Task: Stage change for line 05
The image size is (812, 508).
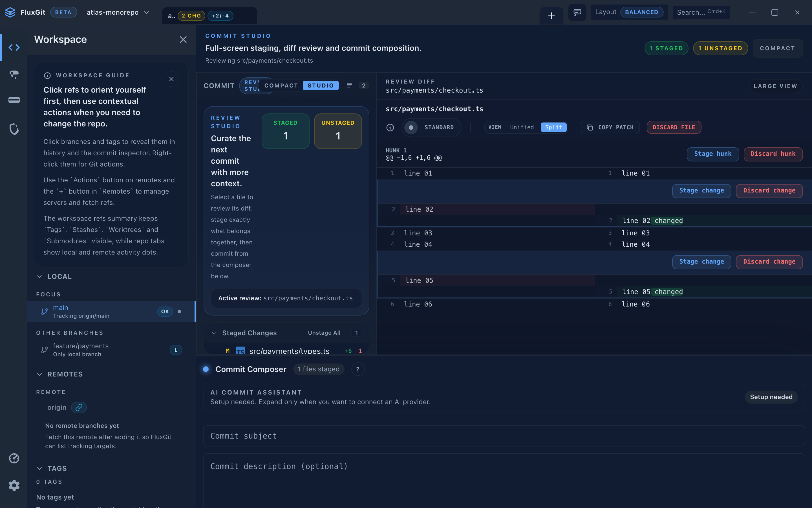Action: [x=701, y=262]
